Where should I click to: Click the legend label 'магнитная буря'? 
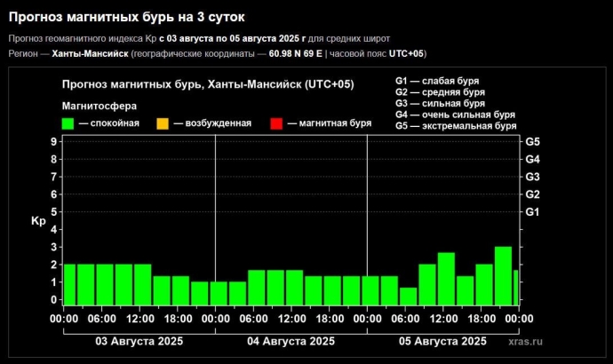(335, 123)
